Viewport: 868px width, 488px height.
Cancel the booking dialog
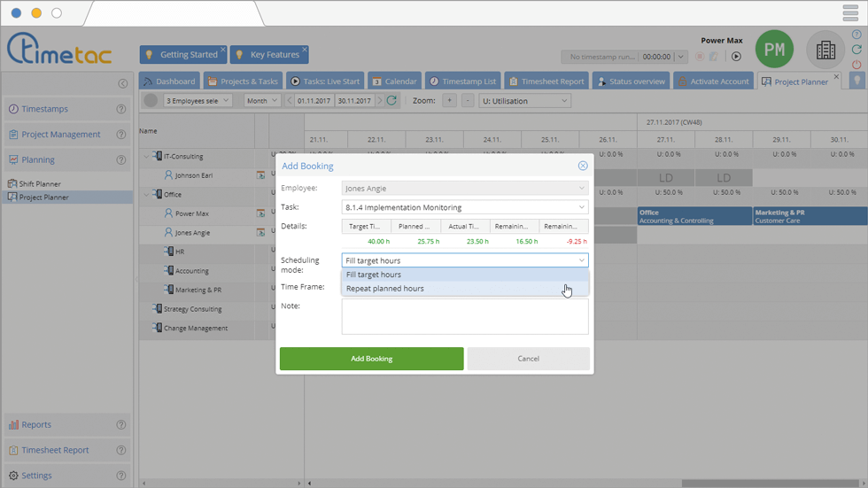pos(528,359)
